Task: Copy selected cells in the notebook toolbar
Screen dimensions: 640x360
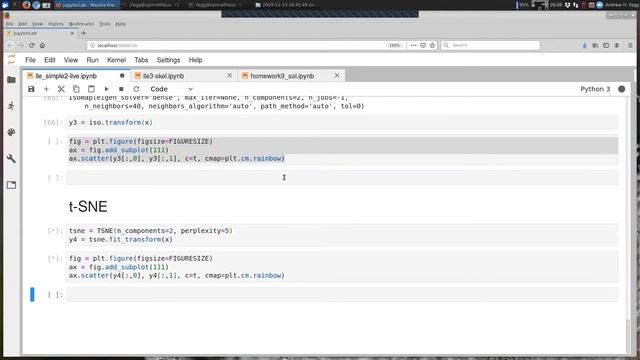Action: (x=76, y=89)
